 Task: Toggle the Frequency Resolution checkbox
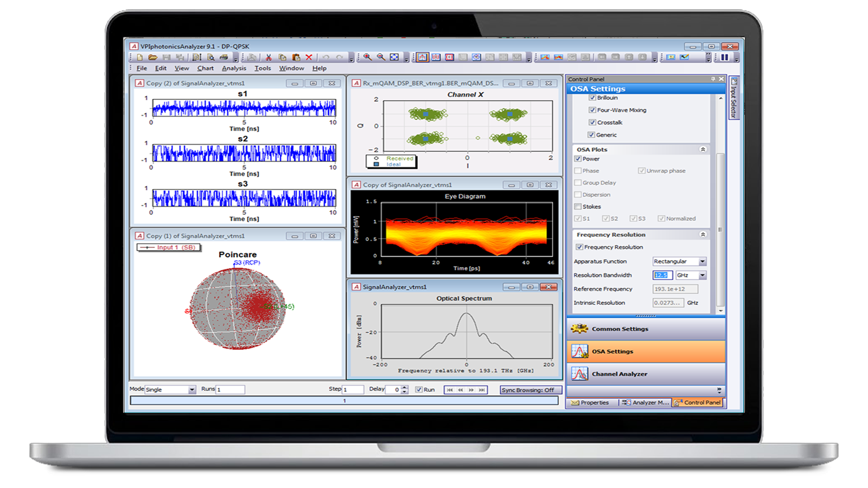pos(579,247)
